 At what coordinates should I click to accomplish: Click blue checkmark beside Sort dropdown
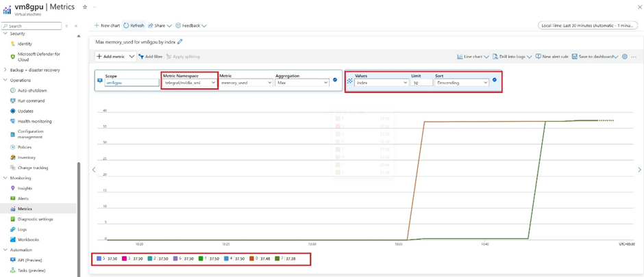pos(494,80)
